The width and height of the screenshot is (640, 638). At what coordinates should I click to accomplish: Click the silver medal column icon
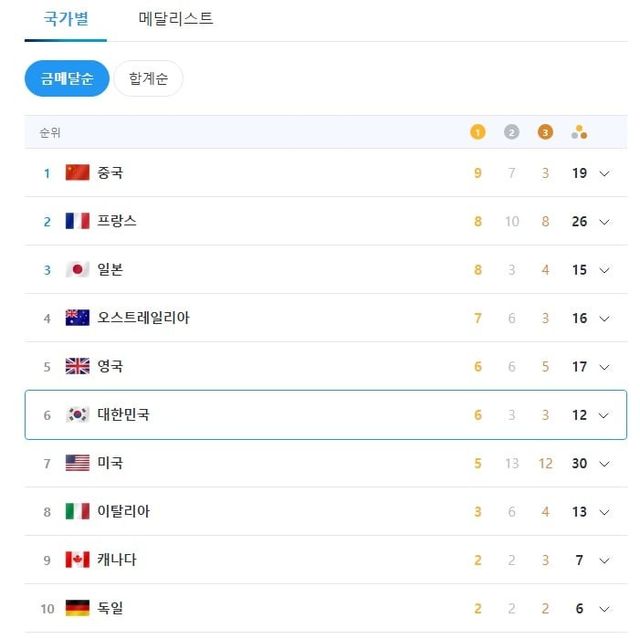tap(512, 132)
